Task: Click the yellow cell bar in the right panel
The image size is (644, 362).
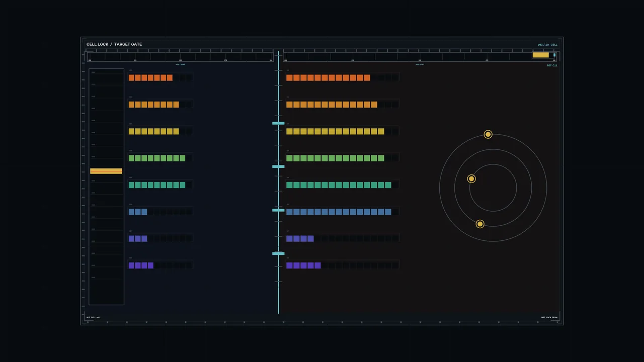Action: tap(343, 131)
